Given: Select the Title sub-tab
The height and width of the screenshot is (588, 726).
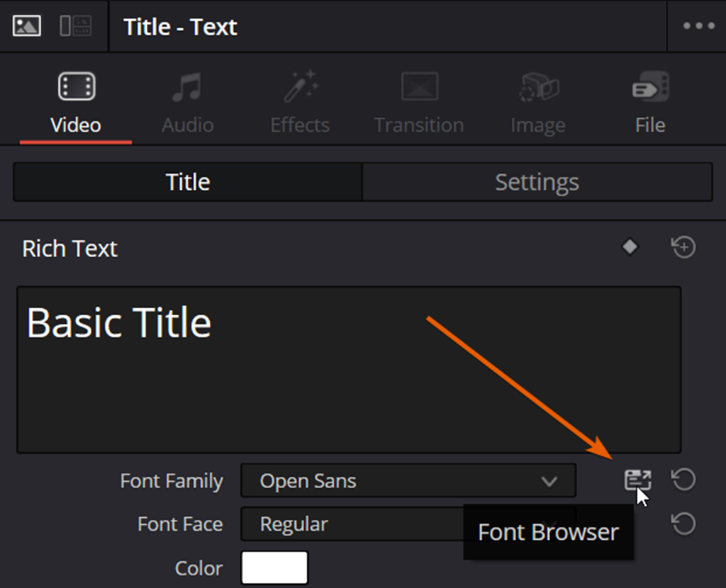Looking at the screenshot, I should [x=188, y=182].
